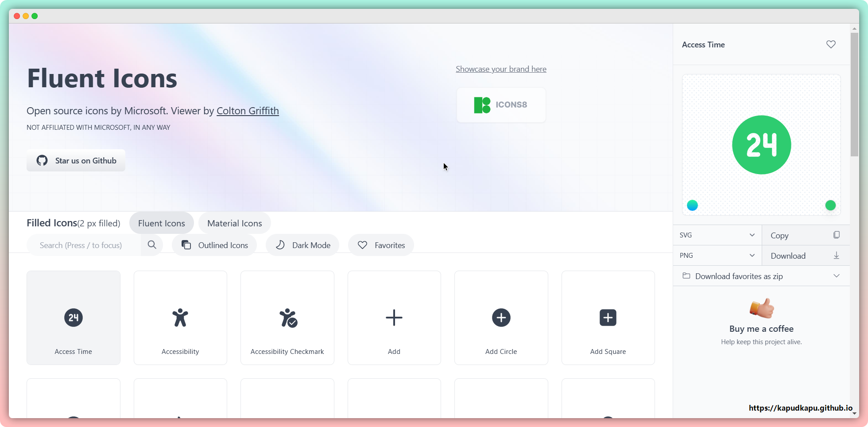The image size is (868, 427).
Task: Select the Access Time icon tile
Action: click(x=74, y=318)
